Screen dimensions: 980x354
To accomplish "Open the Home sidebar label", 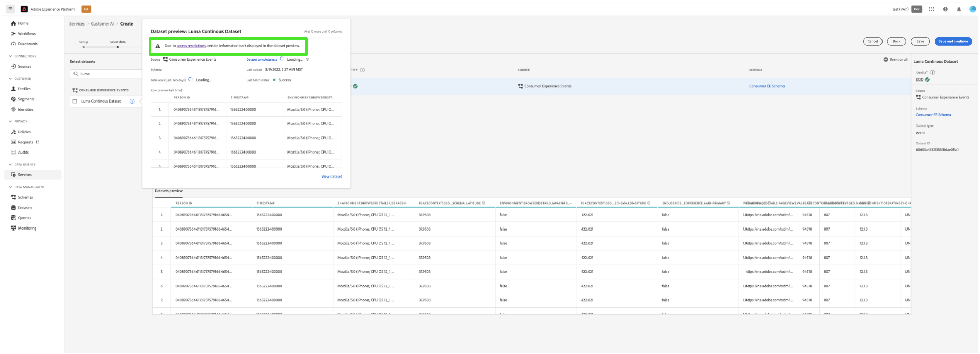I will (23, 23).
